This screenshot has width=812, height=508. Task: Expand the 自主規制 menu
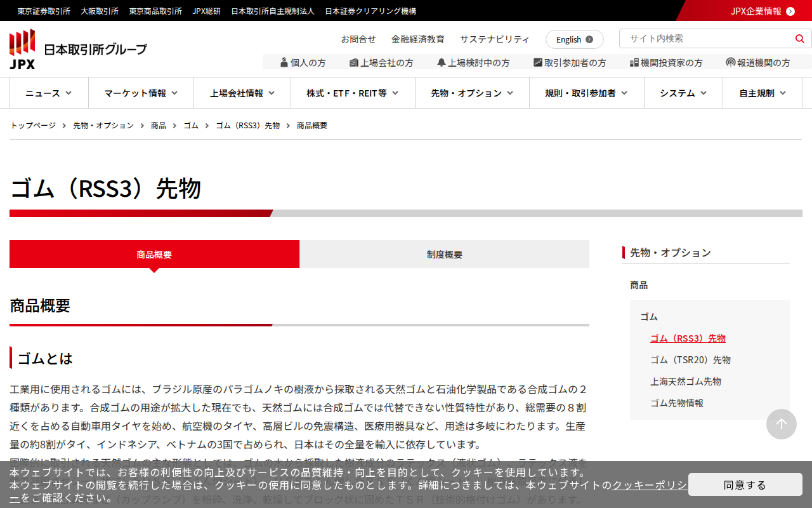coord(763,93)
